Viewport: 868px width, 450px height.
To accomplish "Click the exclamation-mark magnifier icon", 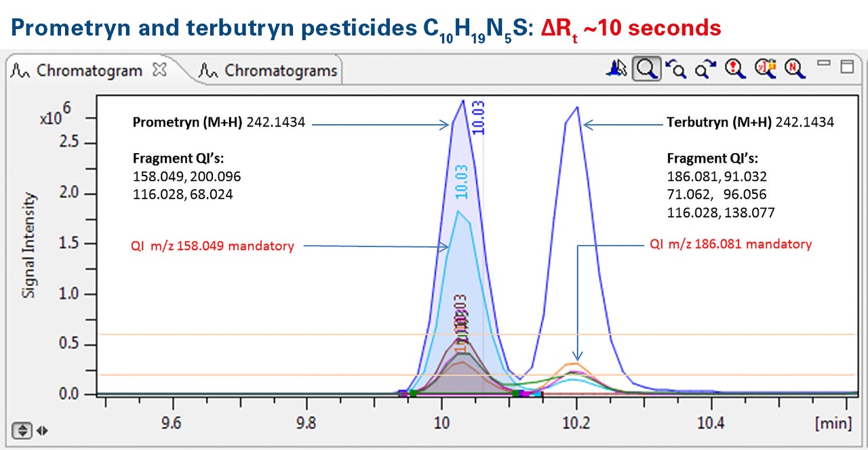I will 734,69.
